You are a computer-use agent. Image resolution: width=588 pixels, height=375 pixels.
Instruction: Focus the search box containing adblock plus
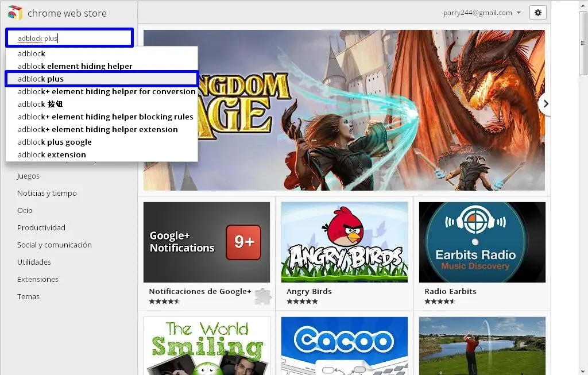pos(69,37)
